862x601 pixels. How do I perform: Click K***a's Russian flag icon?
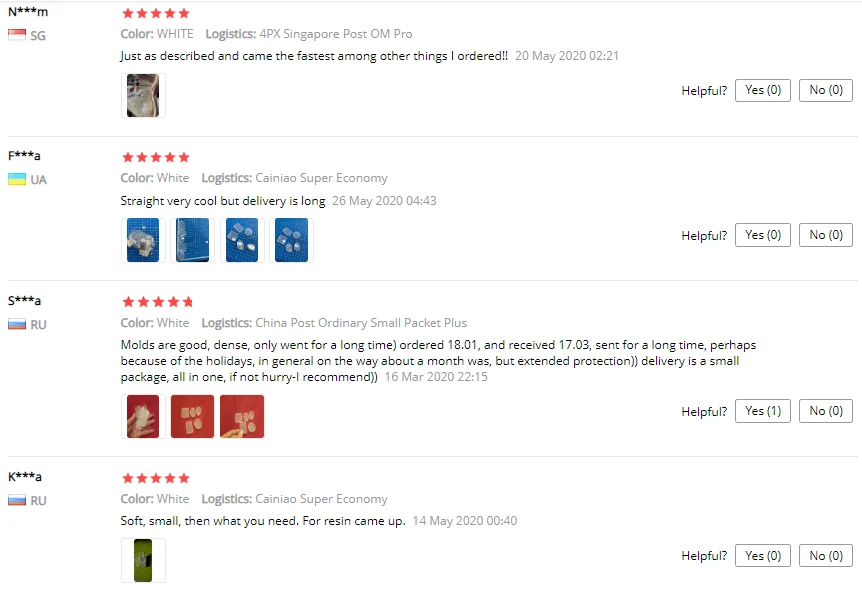click(x=16, y=500)
